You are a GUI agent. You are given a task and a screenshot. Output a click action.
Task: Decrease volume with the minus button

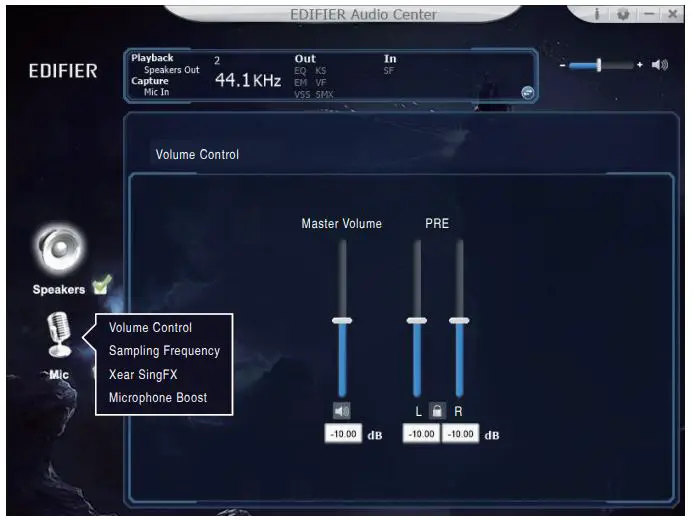pos(562,65)
